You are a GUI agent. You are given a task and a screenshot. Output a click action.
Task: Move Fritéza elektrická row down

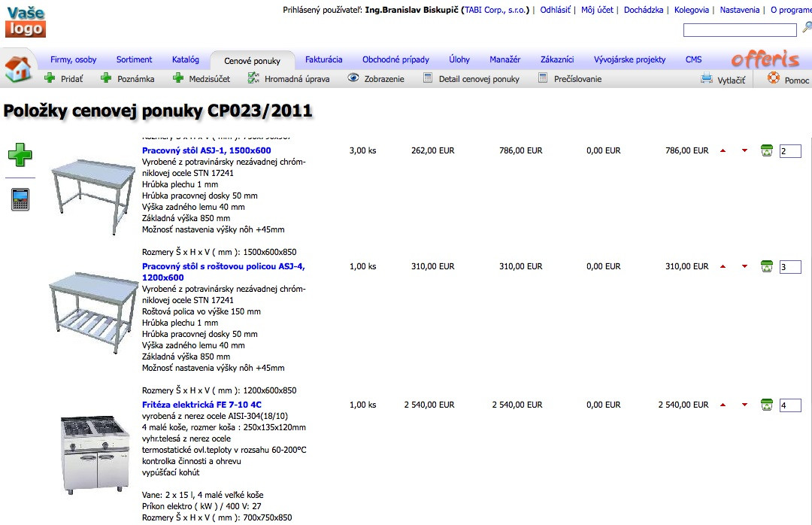tap(744, 405)
